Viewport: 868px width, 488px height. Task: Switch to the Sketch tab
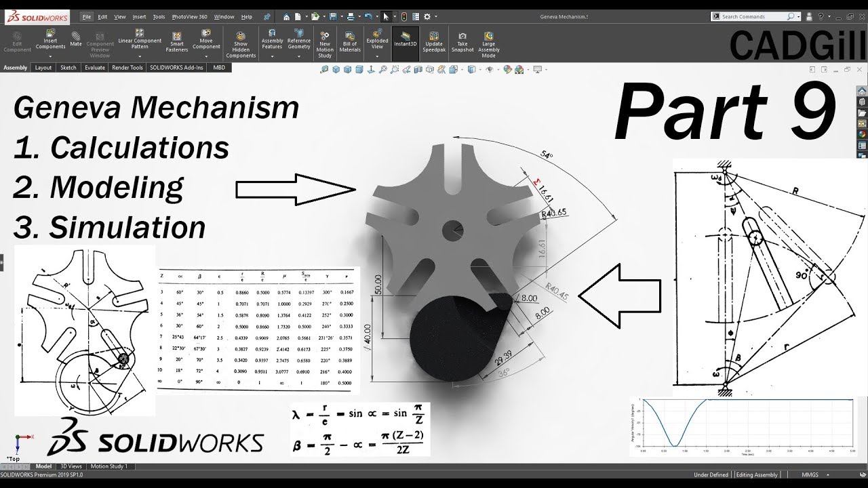point(68,68)
